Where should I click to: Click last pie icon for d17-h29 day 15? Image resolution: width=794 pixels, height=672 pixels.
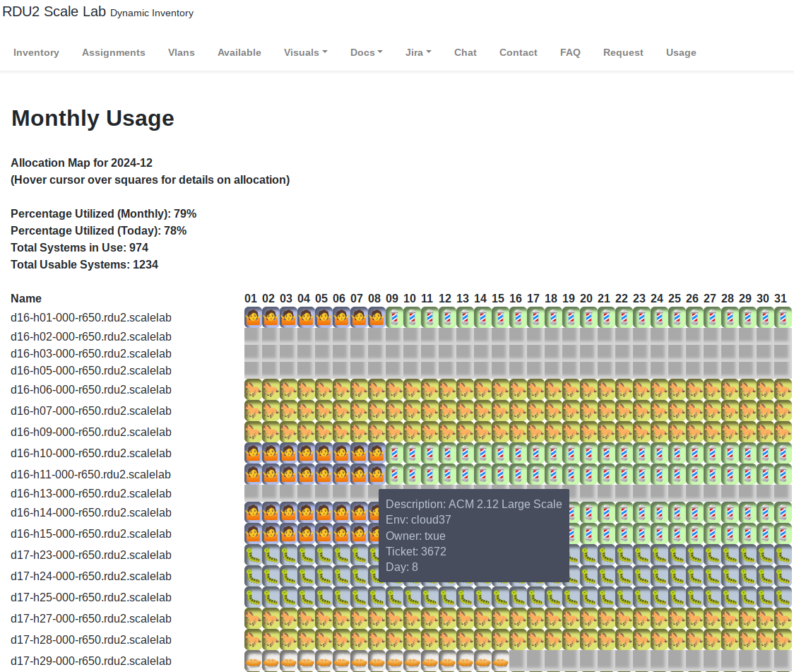click(x=500, y=661)
